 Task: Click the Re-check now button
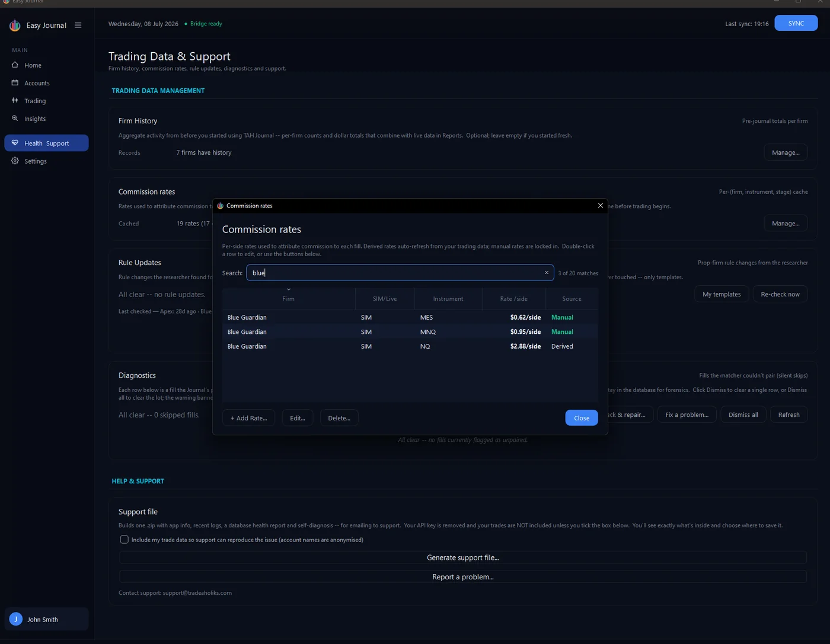pyautogui.click(x=780, y=294)
